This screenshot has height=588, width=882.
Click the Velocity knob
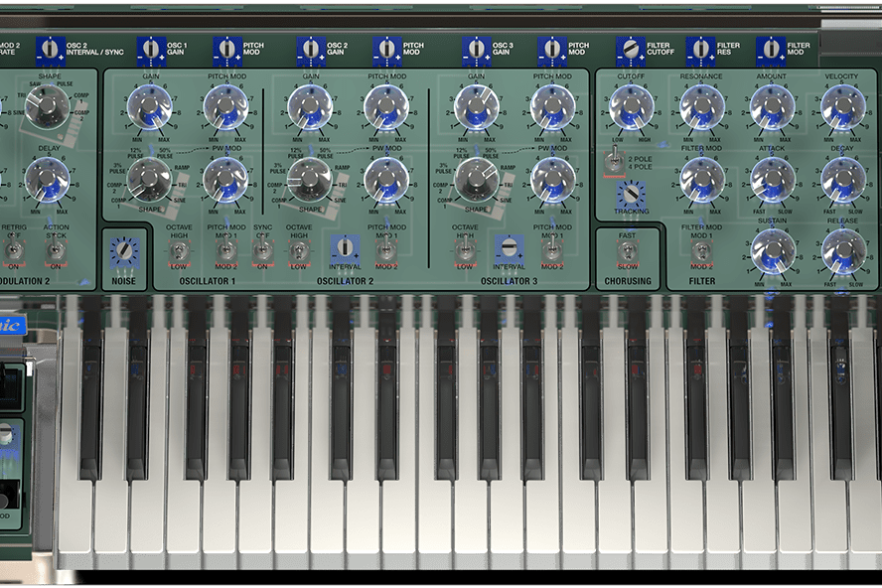coord(843,107)
